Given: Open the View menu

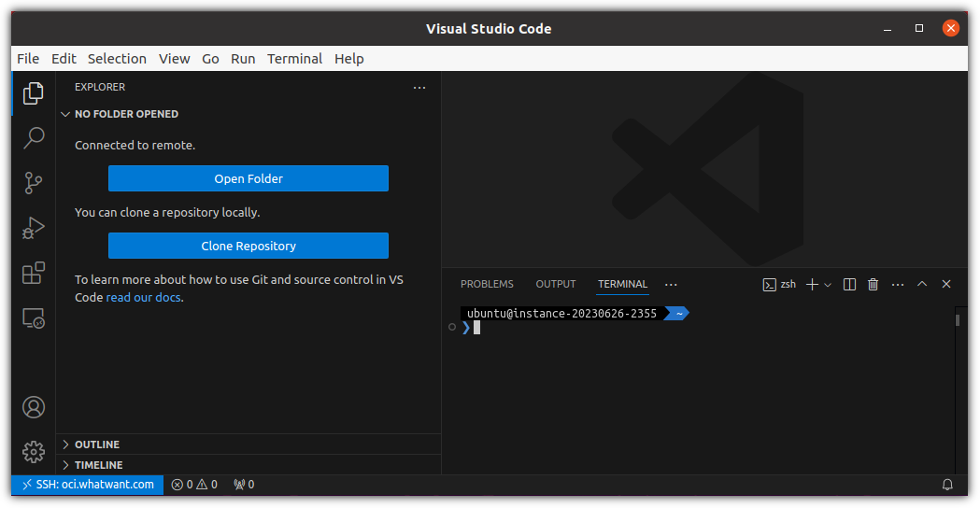Looking at the screenshot, I should (x=175, y=59).
